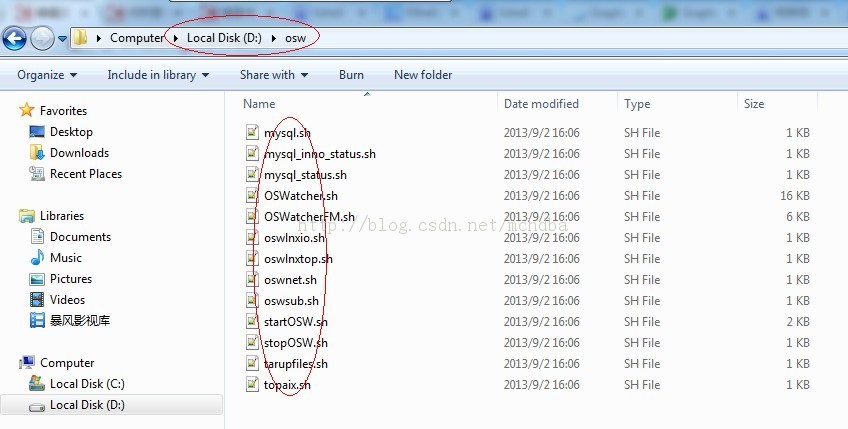Click the Libraries icon in sidebar

point(26,216)
